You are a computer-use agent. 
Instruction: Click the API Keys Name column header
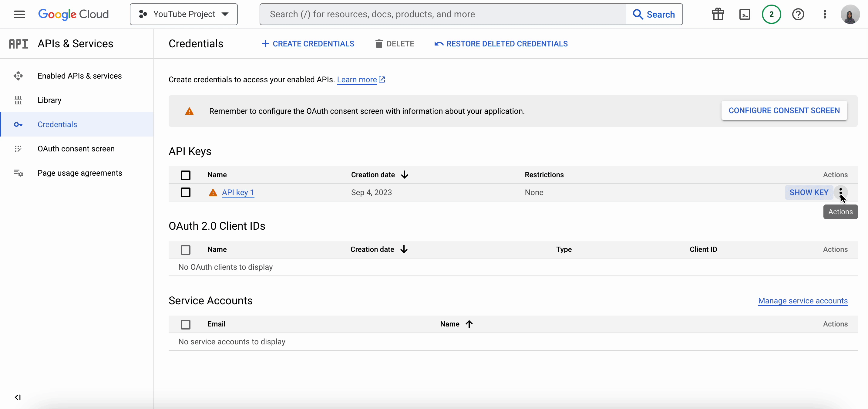(x=217, y=175)
